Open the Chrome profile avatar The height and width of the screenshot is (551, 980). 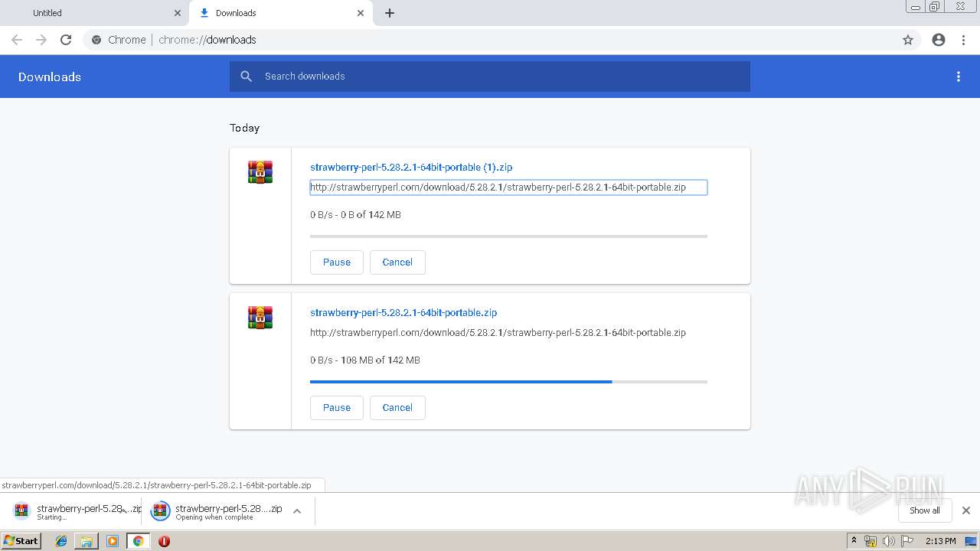pos(939,40)
